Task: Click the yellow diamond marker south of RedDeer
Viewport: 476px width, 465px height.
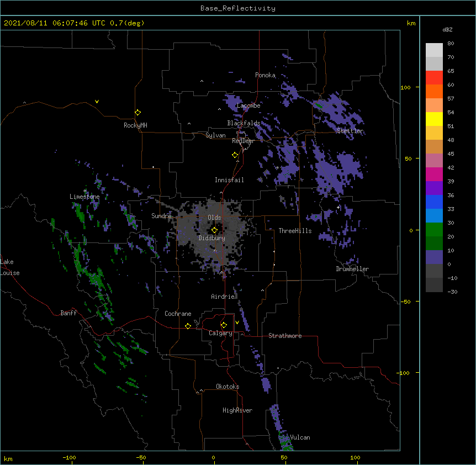Action: 235,155
